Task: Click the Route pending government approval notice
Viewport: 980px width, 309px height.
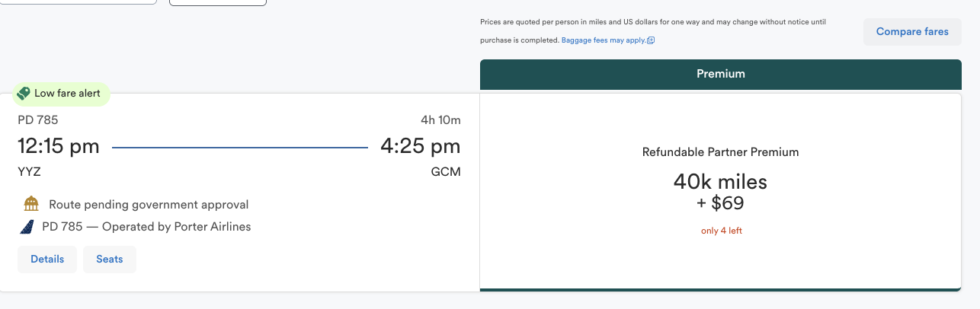Action: tap(149, 205)
